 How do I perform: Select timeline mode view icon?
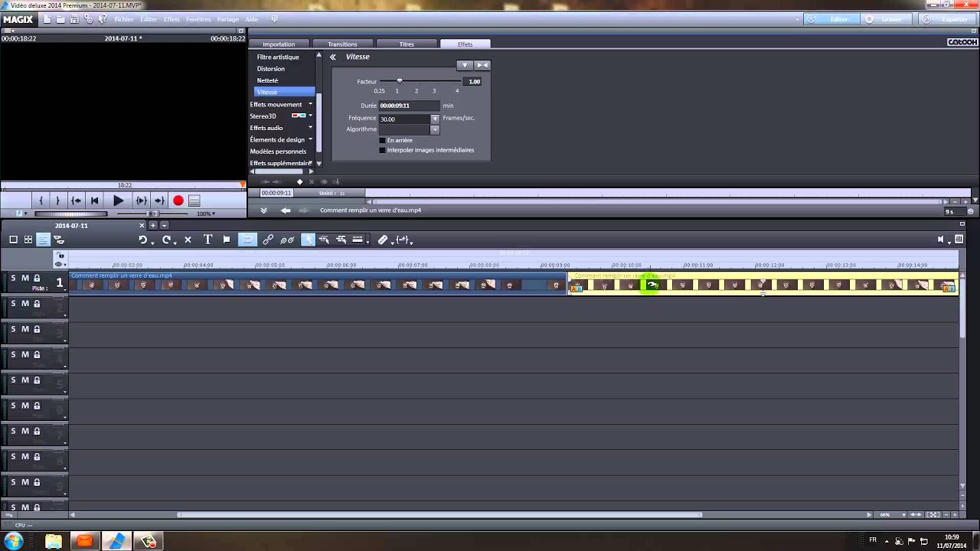[43, 240]
